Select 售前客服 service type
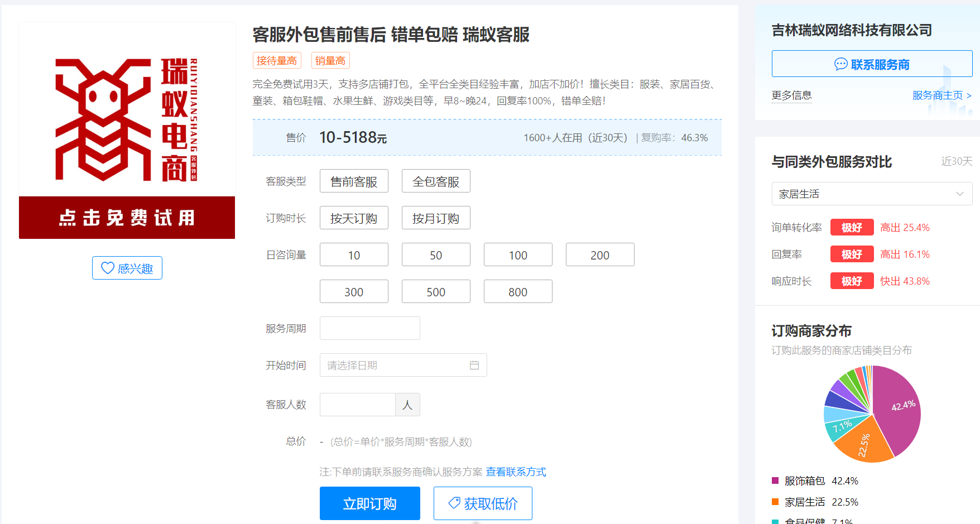This screenshot has width=980, height=524. (354, 181)
